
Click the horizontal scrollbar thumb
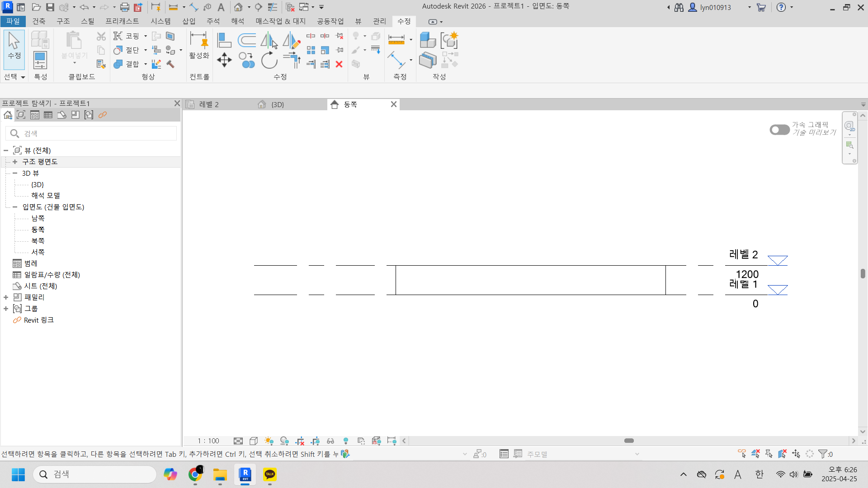(x=629, y=441)
